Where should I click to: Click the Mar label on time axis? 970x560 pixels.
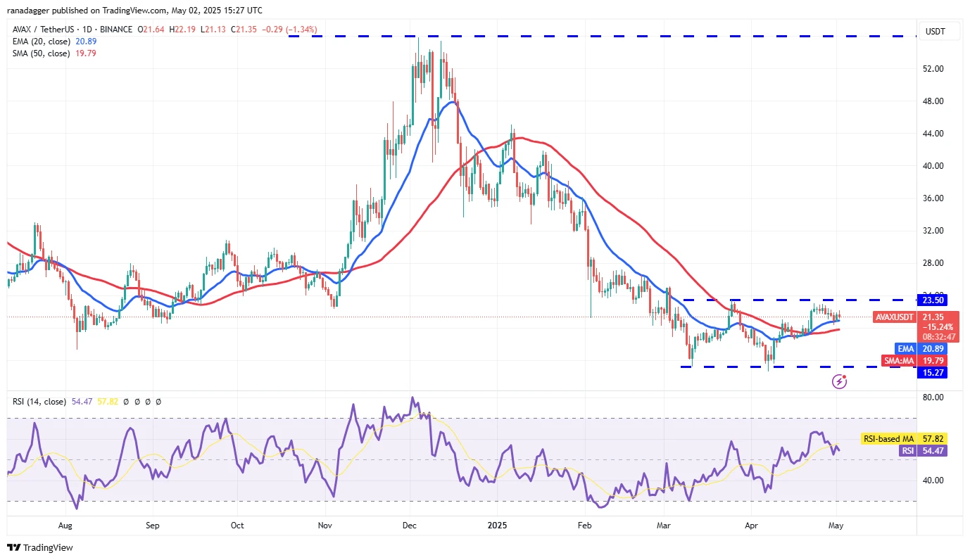tap(662, 526)
